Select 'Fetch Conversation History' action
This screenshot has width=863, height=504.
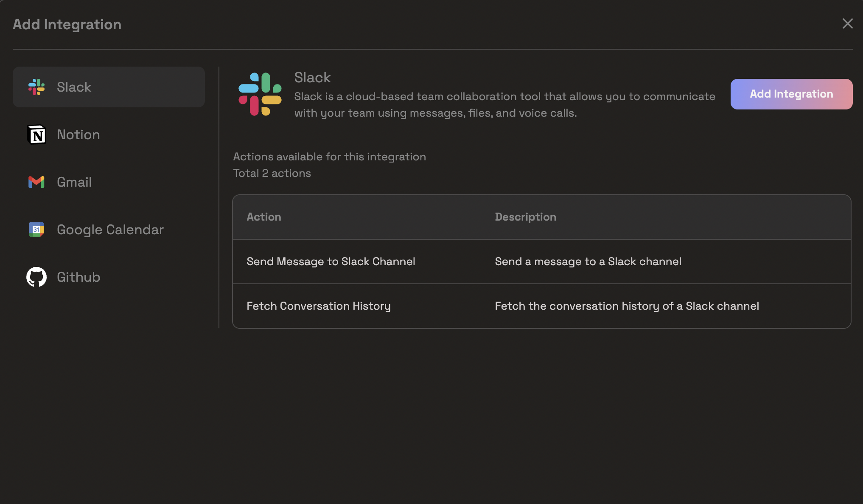[x=319, y=306]
